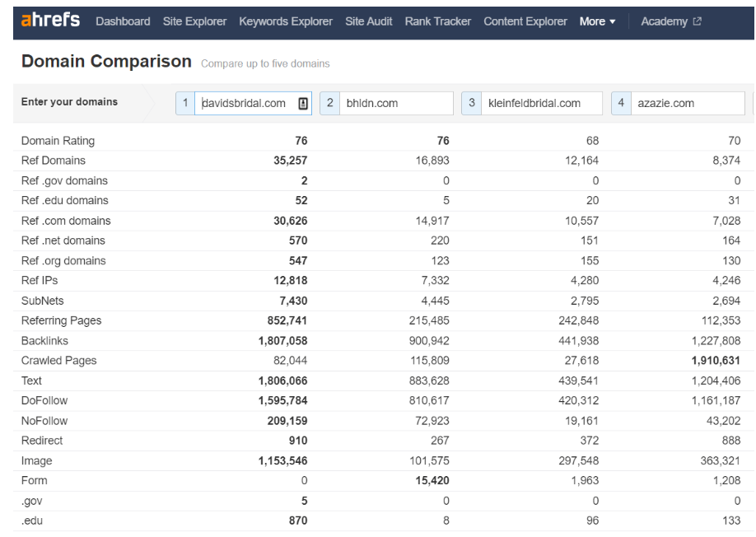Click the azazie.com domain input

coord(688,103)
